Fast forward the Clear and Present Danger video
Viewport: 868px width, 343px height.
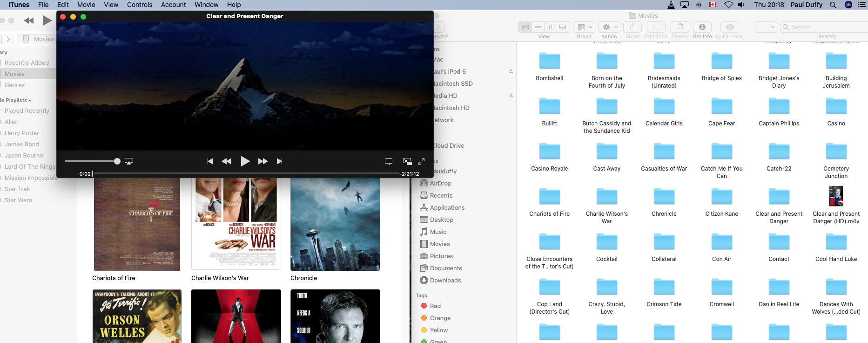[263, 161]
